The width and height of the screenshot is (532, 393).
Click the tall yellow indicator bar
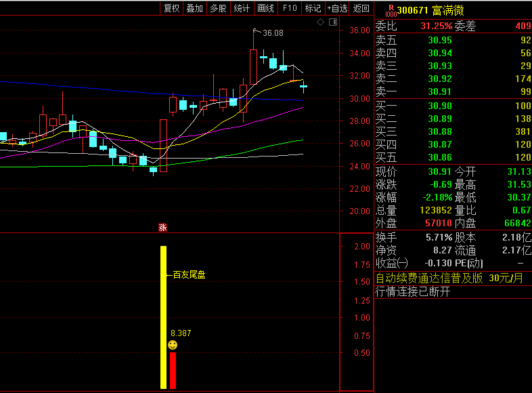(164, 317)
